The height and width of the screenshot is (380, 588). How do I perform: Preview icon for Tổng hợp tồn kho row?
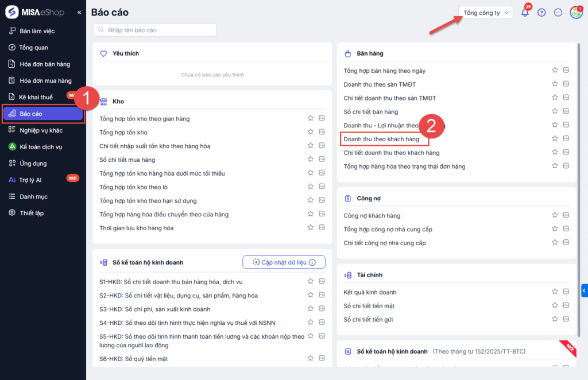(x=322, y=131)
